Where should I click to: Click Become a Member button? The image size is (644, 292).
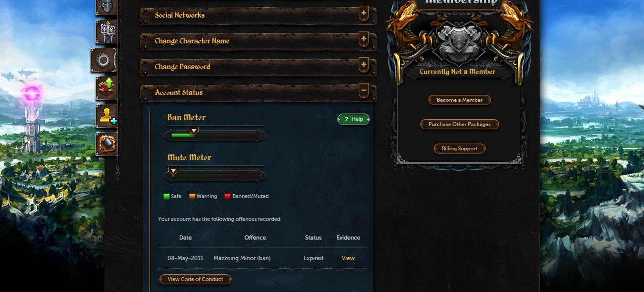coord(460,100)
